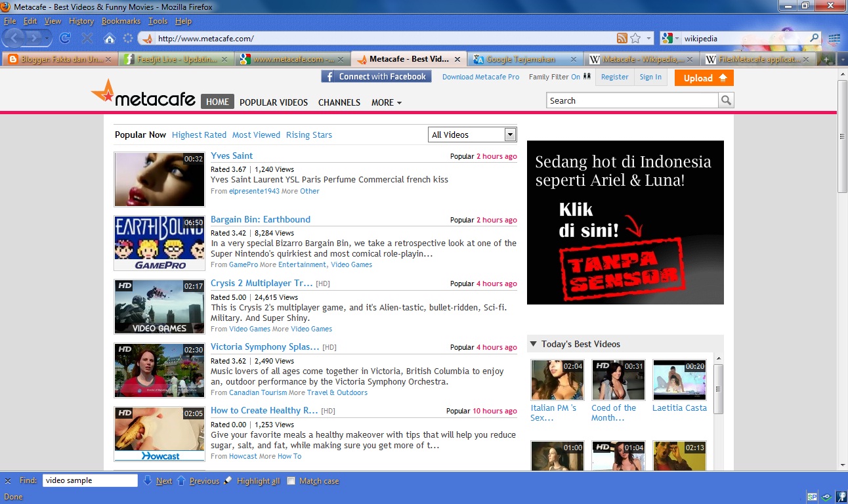
Task: Click the RSS feed icon in address bar
Action: pyautogui.click(x=622, y=39)
